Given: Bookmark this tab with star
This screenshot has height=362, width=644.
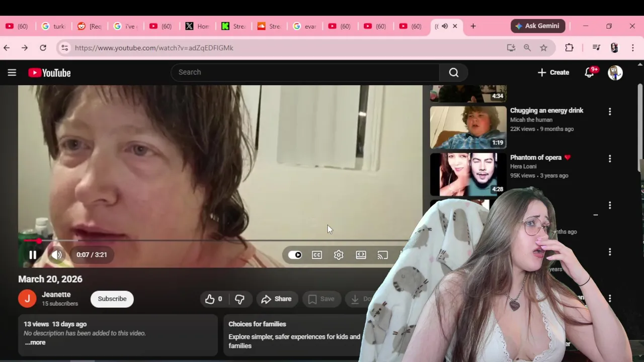Looking at the screenshot, I should click(543, 48).
